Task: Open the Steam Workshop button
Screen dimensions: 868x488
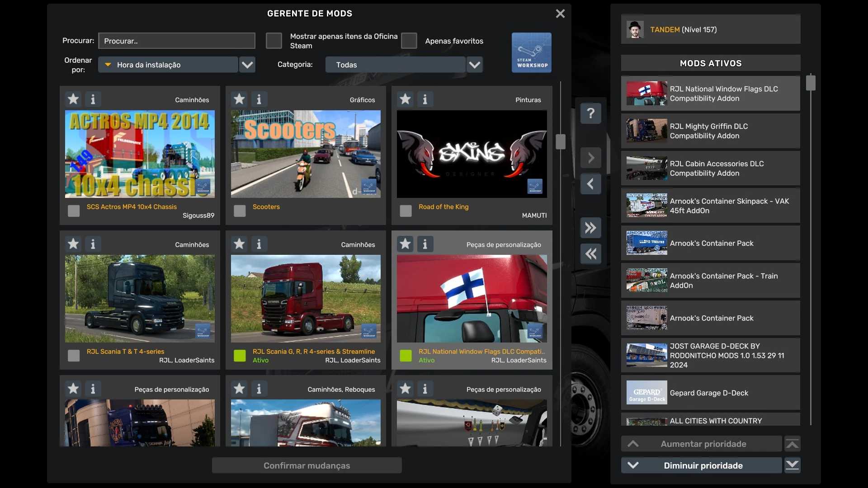Action: click(531, 52)
